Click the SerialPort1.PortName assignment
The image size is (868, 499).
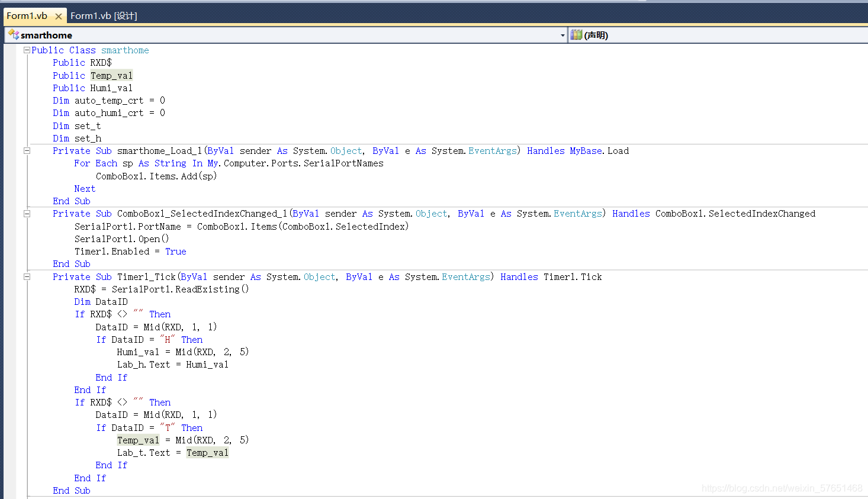[x=242, y=227]
